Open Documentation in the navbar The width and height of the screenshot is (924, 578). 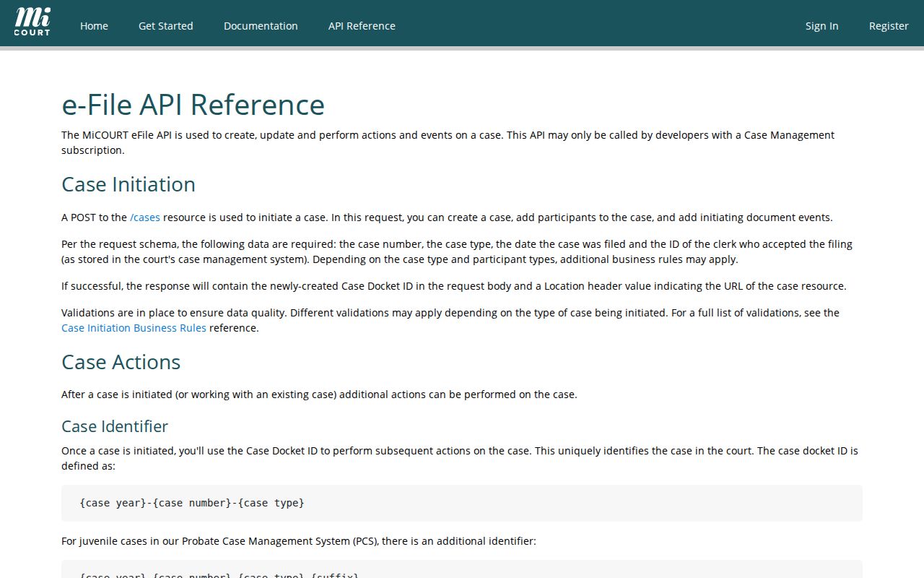tap(261, 26)
